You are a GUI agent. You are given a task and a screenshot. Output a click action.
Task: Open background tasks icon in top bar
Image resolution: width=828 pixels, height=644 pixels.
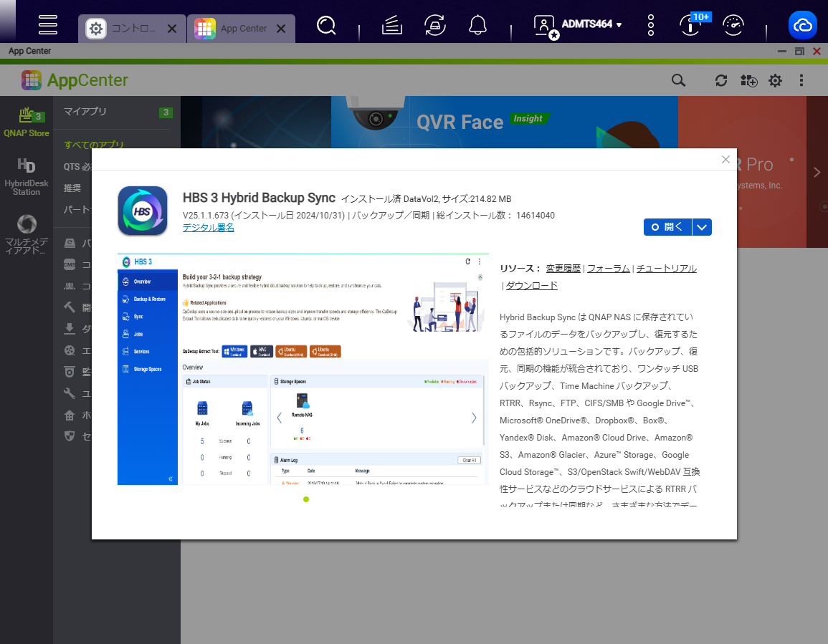[x=392, y=25]
